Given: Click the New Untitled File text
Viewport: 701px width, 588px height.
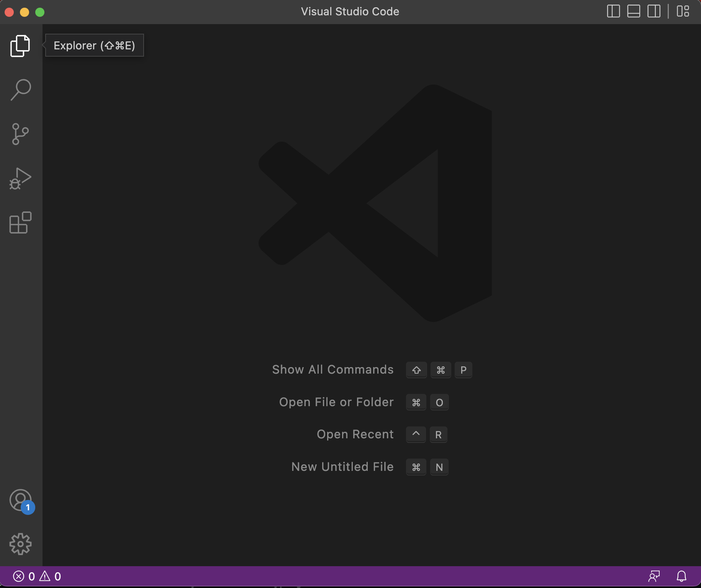Looking at the screenshot, I should [x=342, y=467].
